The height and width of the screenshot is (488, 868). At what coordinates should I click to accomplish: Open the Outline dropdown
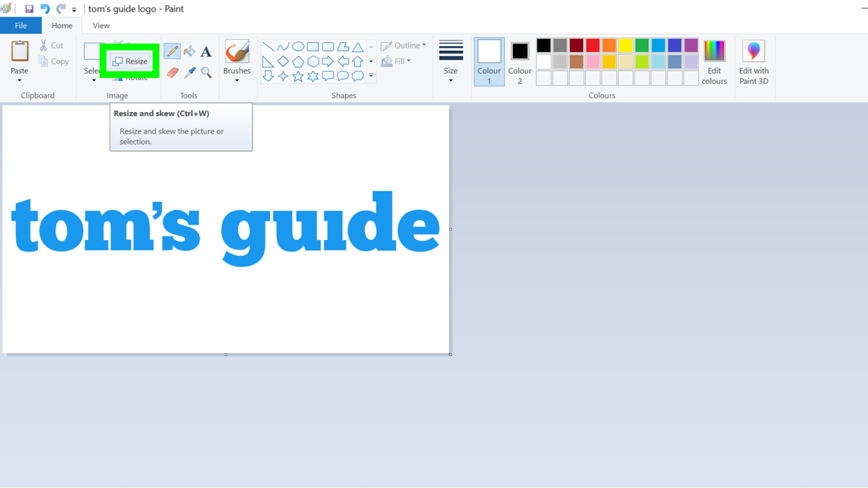pos(404,45)
